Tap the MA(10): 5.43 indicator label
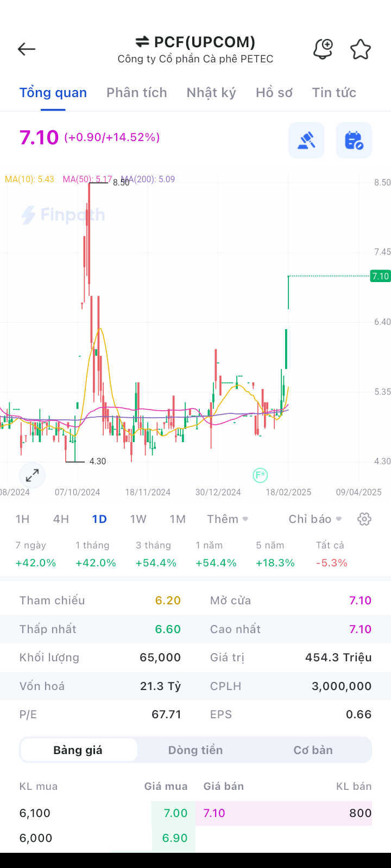 pos(29,179)
